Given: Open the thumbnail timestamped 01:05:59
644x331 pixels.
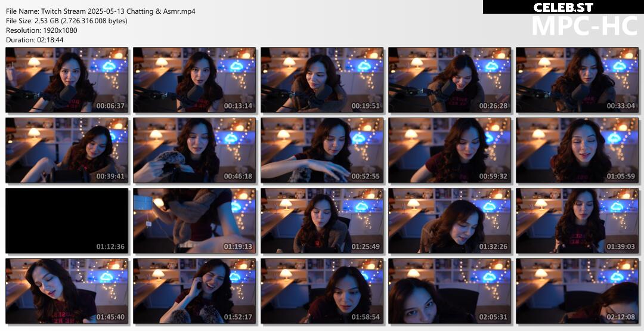Looking at the screenshot, I should pos(577,150).
